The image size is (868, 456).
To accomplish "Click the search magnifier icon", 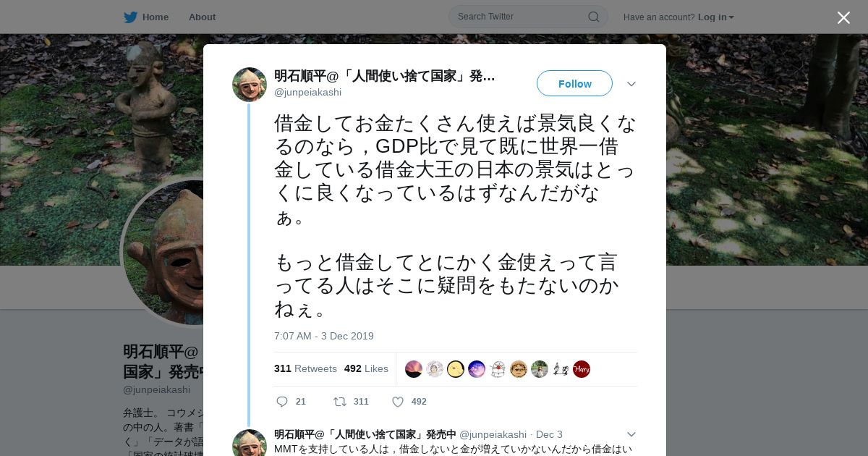I will 593,17.
